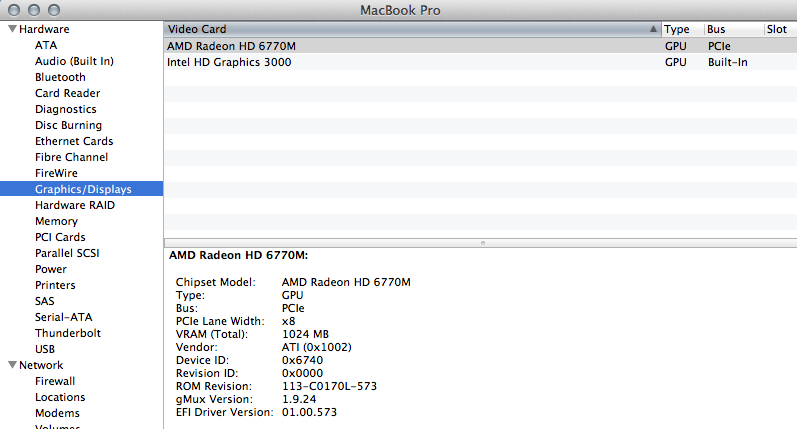This screenshot has width=797, height=429.
Task: Sort by Type column header
Action: 683,29
